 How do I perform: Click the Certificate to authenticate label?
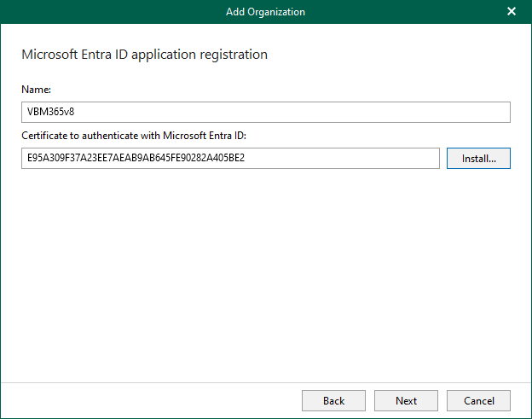click(x=134, y=135)
